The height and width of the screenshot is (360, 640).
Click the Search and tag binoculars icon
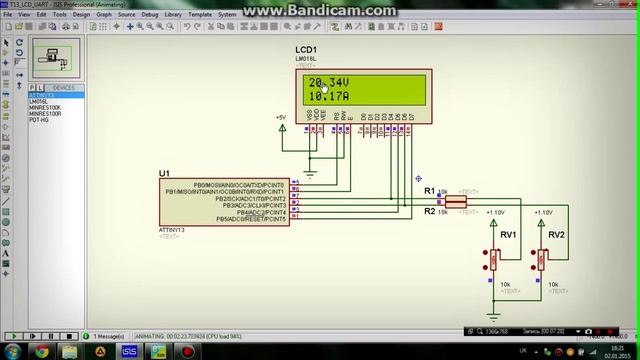coord(348,27)
